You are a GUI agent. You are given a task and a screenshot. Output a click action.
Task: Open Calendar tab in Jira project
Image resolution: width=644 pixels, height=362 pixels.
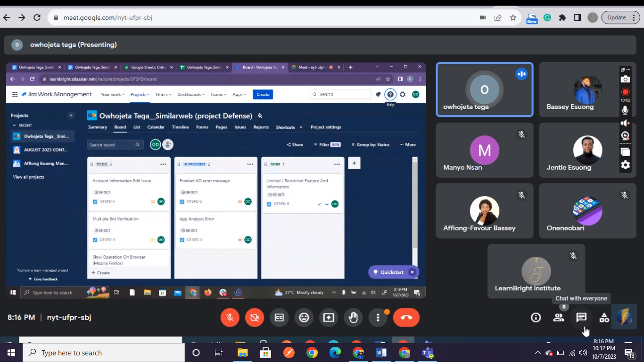(x=156, y=127)
